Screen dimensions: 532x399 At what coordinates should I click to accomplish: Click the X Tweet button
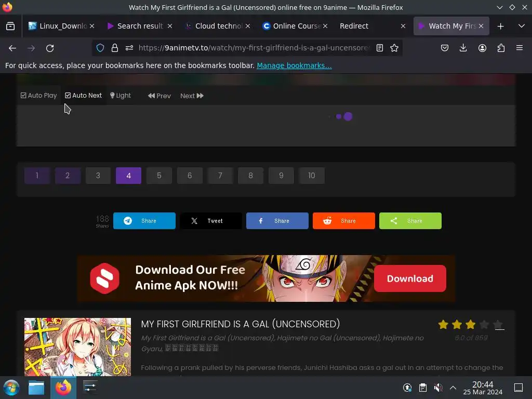coord(211,221)
